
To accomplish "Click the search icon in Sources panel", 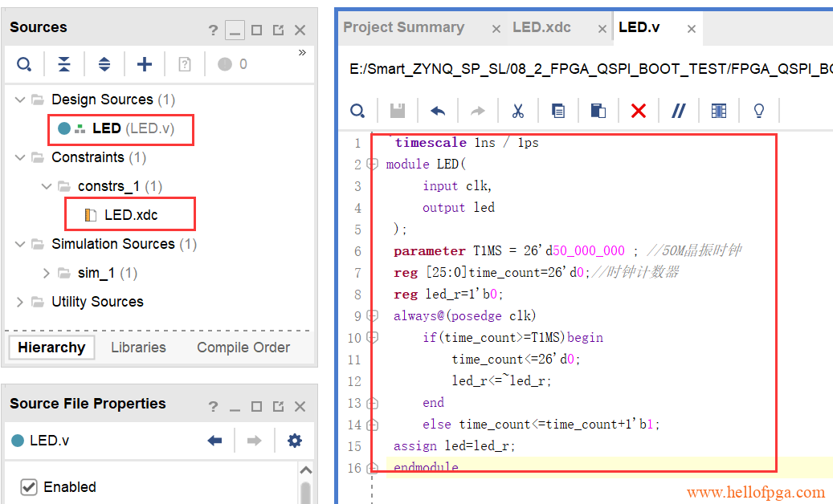I will (x=25, y=64).
